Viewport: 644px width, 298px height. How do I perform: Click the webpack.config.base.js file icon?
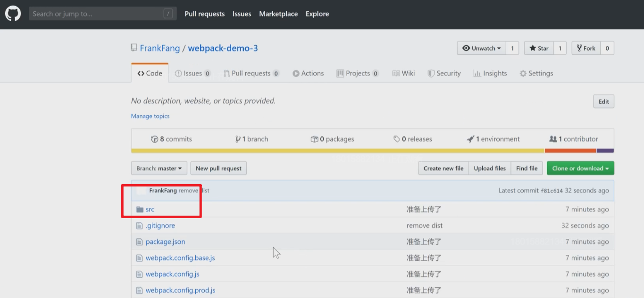point(139,258)
